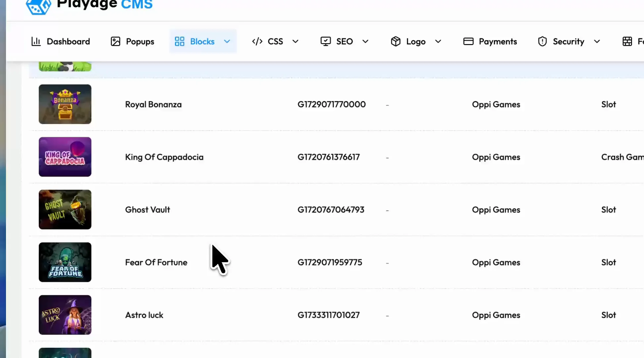Open the Popups menu item
This screenshot has height=358, width=644.
click(x=140, y=42)
